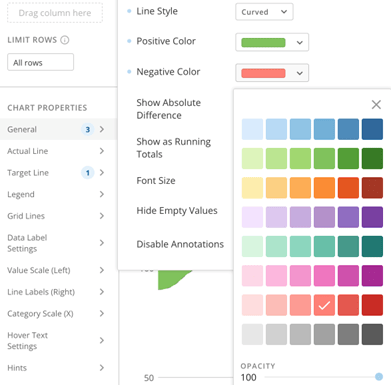Click the Target Line badge showing 1
This screenshot has width=391, height=385.
88,173
